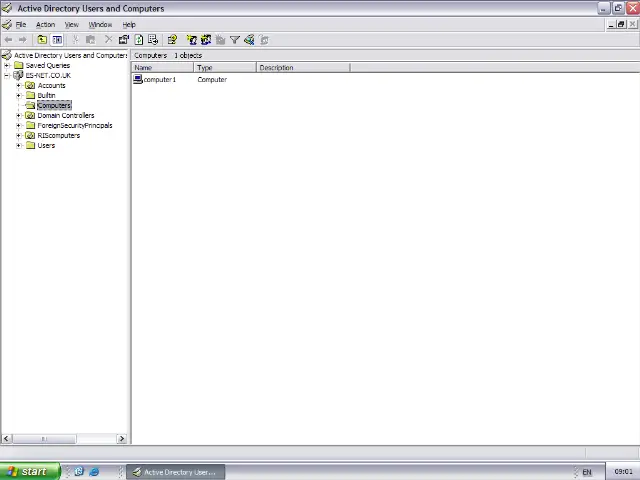This screenshot has width=640, height=480.
Task: Select the Users container in tree
Action: tap(46, 145)
